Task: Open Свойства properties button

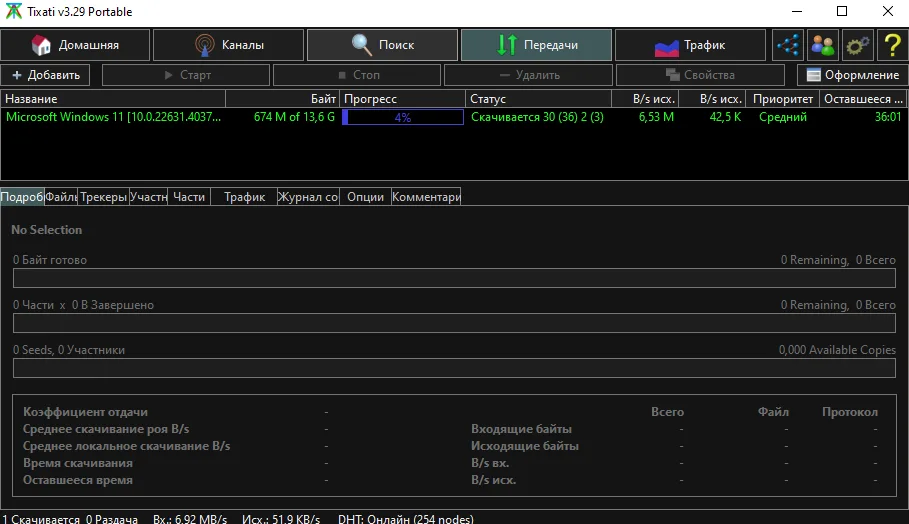Action: pyautogui.click(x=700, y=75)
